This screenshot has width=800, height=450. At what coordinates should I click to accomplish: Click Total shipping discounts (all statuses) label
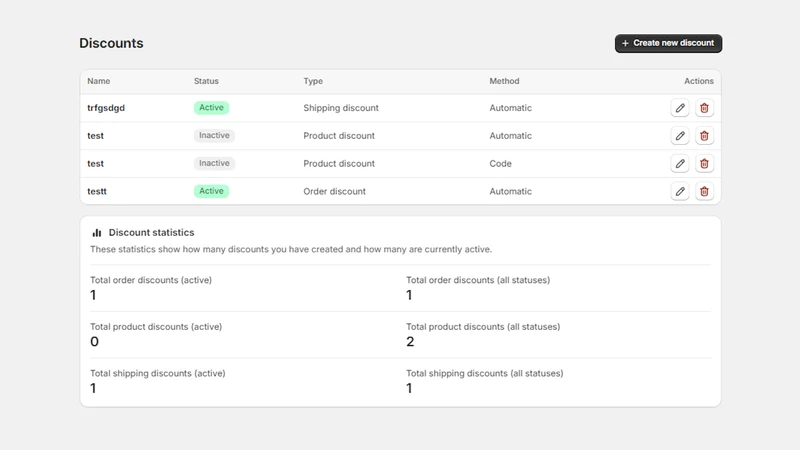coord(485,373)
